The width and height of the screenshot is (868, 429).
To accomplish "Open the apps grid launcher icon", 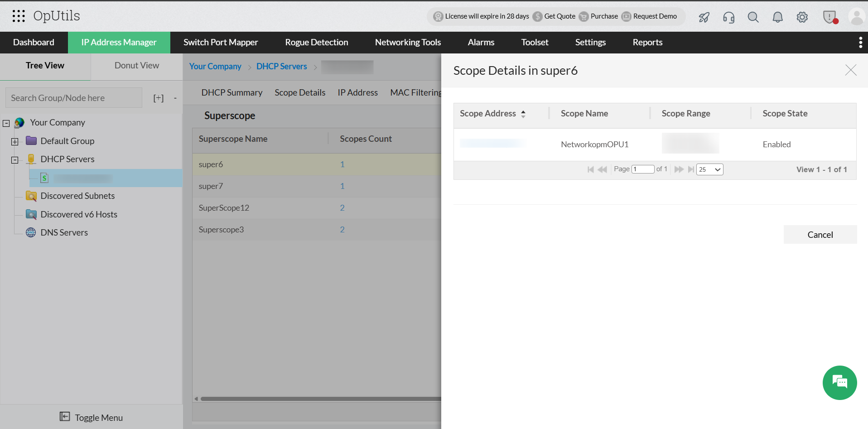I will [18, 16].
